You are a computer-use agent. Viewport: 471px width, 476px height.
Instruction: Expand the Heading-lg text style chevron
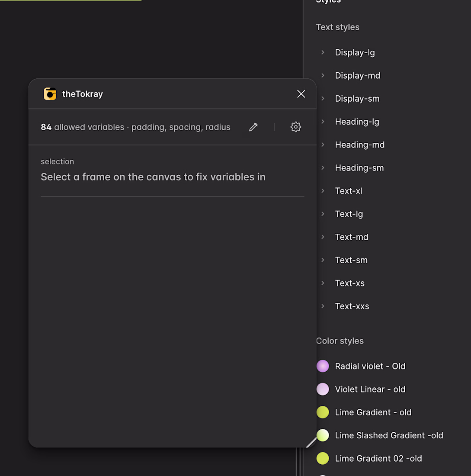[x=323, y=122]
